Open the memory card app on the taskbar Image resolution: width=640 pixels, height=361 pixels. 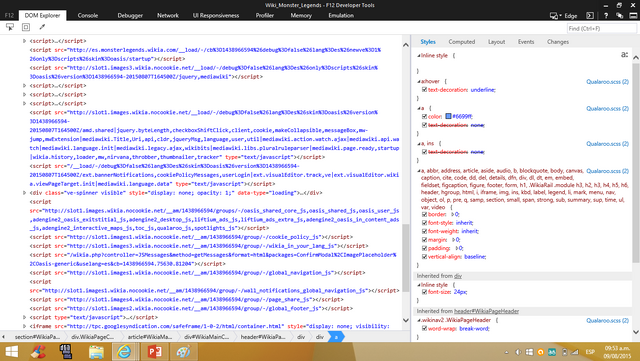66,352
